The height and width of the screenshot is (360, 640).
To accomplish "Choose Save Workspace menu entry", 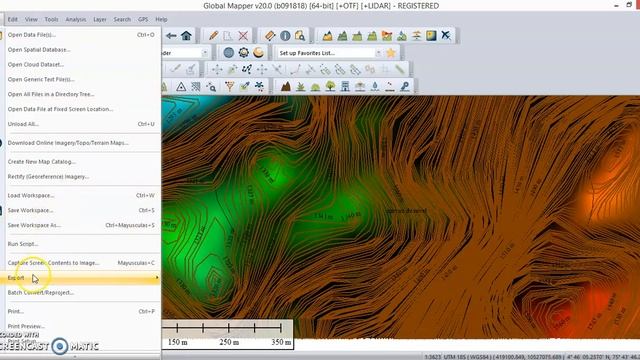I will (82, 210).
